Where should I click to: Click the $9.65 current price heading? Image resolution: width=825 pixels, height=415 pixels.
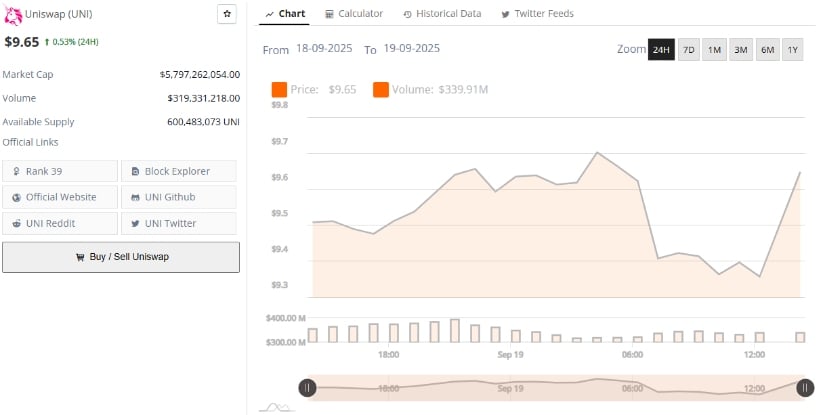pos(22,42)
